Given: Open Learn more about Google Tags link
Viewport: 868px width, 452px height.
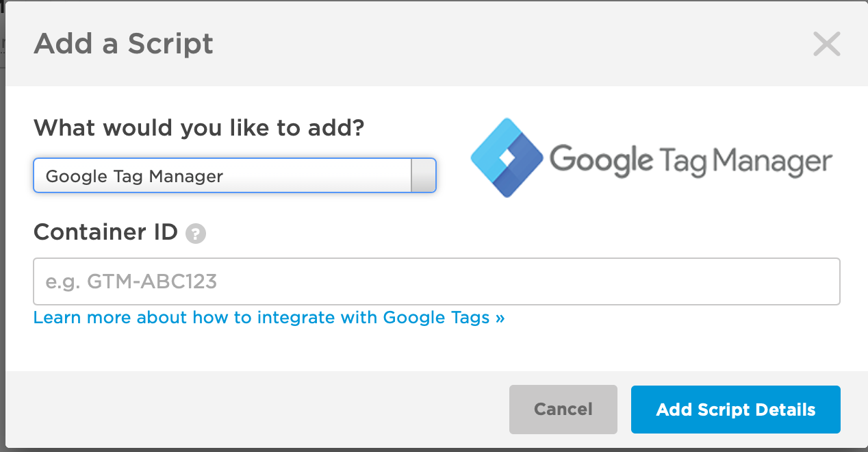Looking at the screenshot, I should (x=269, y=318).
